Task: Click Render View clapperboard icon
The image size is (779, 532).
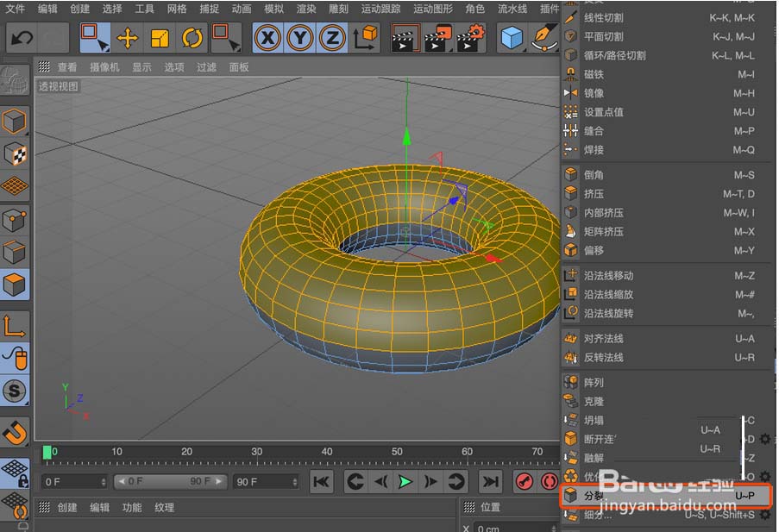Action: click(x=405, y=39)
